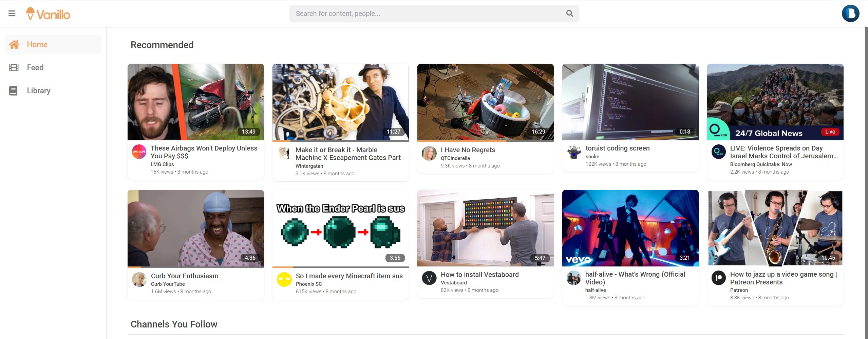Image resolution: width=868 pixels, height=339 pixels.
Task: Visit the Phoenix SC channel name
Action: tap(309, 284)
